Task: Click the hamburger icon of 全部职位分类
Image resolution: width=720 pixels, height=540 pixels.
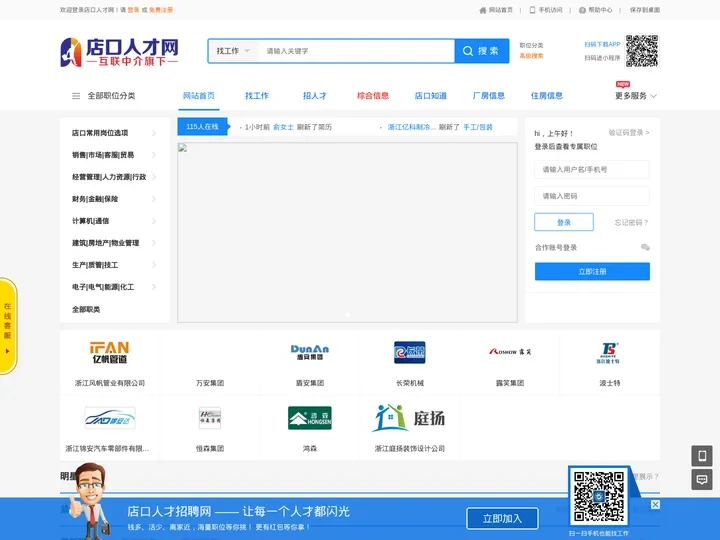Action: click(x=76, y=96)
